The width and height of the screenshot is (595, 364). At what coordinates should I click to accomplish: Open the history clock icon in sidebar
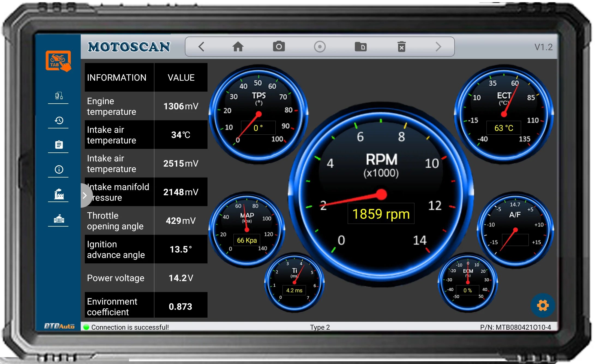(59, 121)
